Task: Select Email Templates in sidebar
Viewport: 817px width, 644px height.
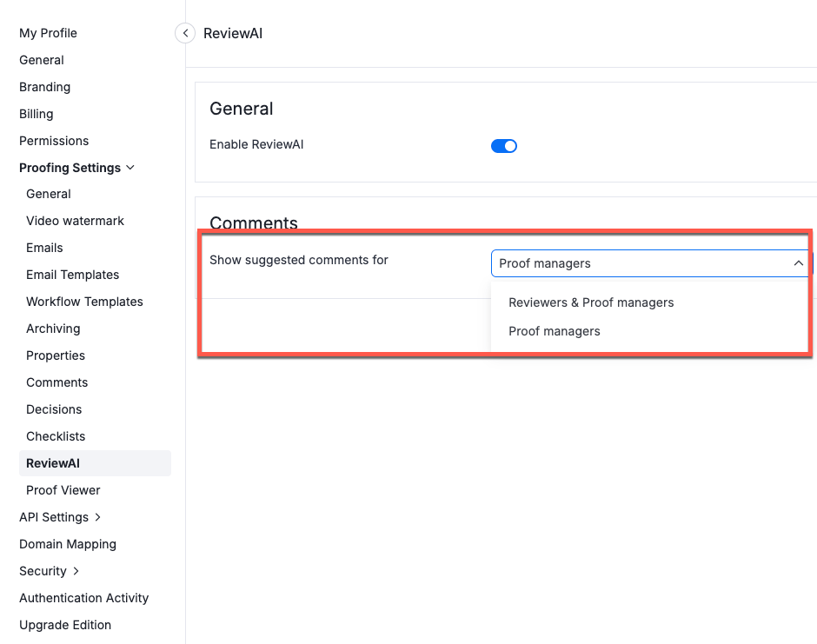Action: 72,275
